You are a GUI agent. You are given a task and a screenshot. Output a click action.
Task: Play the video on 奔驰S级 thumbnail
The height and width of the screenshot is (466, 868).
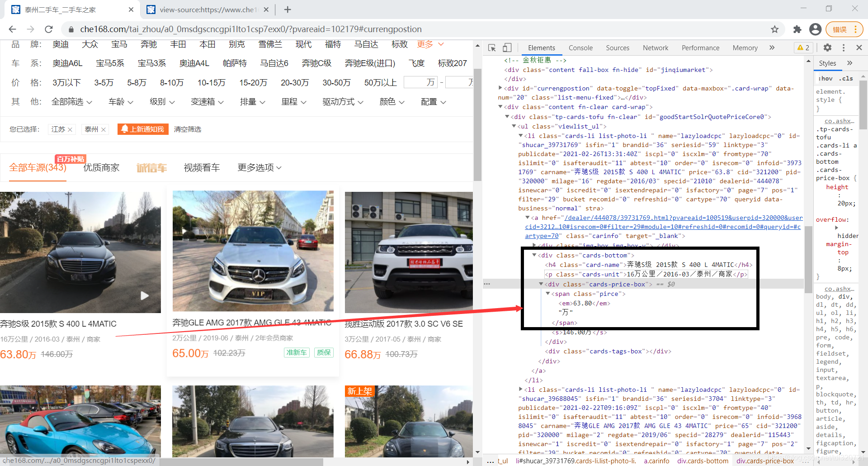click(144, 295)
